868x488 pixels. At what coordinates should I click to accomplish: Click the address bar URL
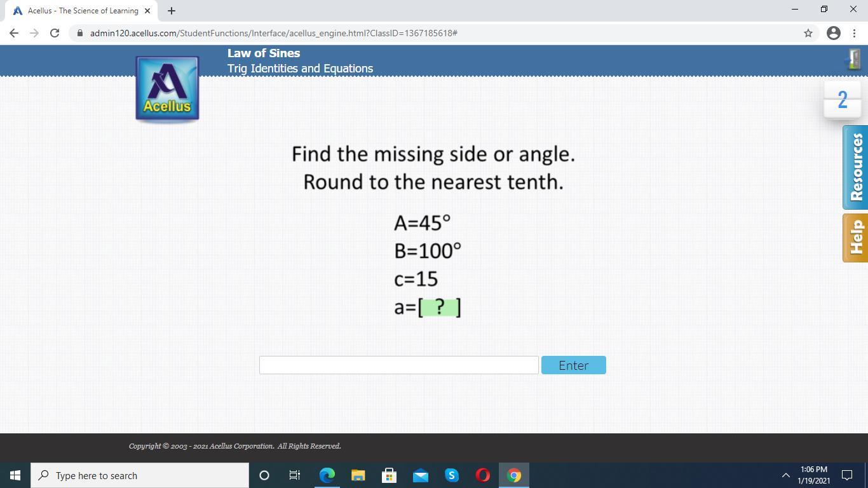[273, 33]
